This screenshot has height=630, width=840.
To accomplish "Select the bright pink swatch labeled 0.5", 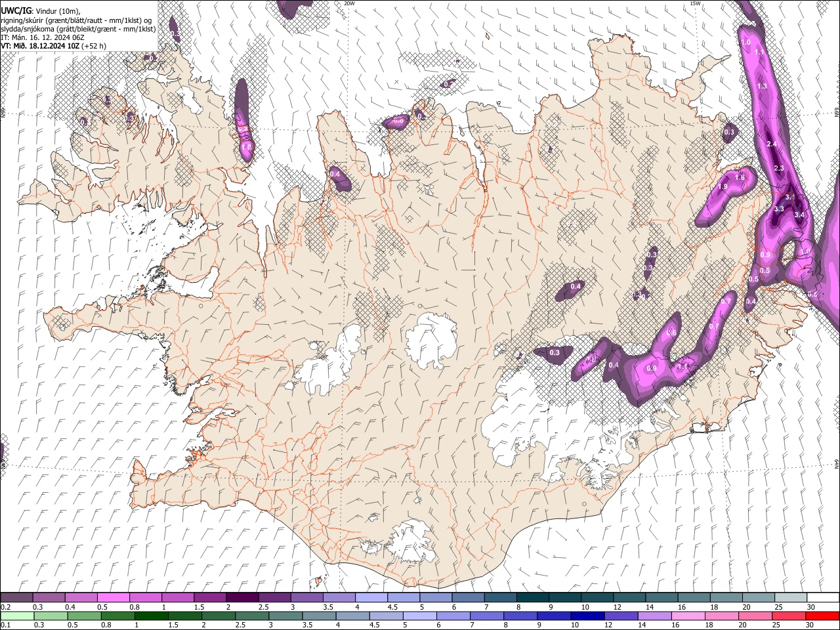I will click(x=114, y=598).
